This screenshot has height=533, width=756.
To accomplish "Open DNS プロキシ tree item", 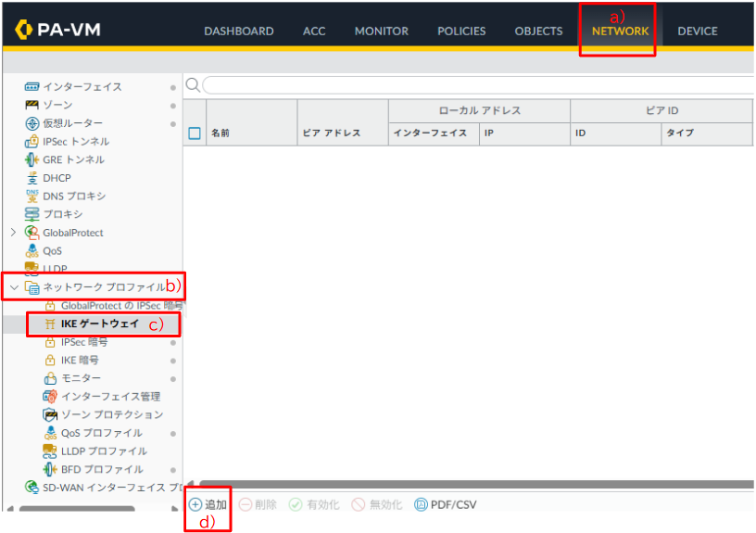I will coord(74,196).
